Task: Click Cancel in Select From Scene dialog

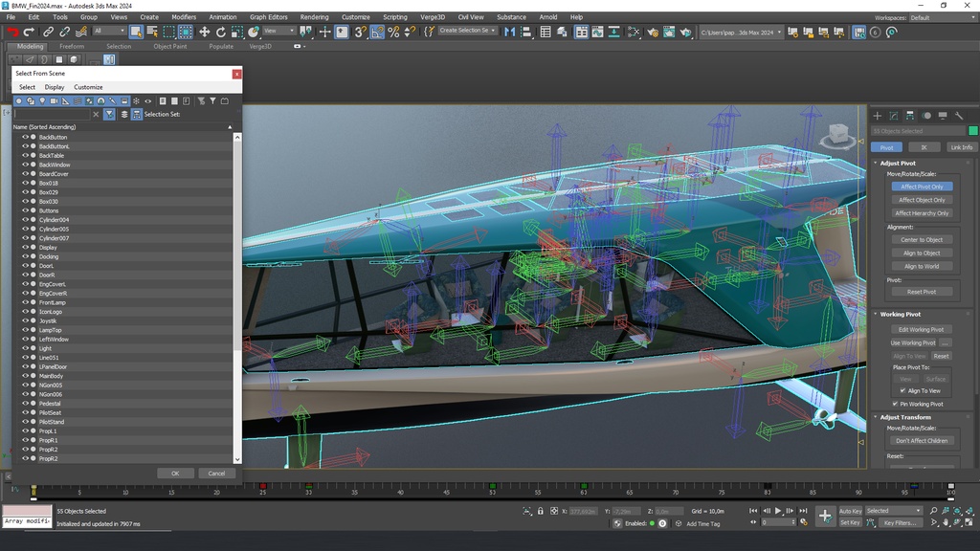Action: [216, 473]
